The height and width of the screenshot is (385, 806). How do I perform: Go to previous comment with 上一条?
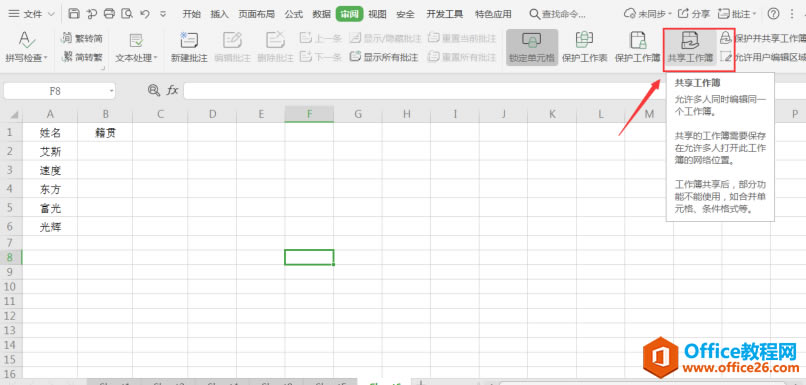click(321, 38)
